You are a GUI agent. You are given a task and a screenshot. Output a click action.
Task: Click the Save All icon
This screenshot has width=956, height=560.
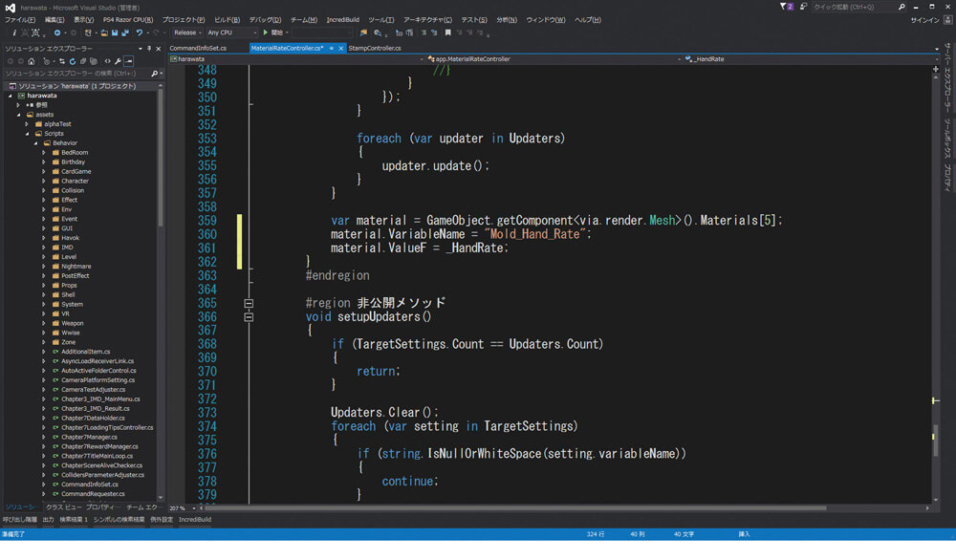(x=125, y=32)
